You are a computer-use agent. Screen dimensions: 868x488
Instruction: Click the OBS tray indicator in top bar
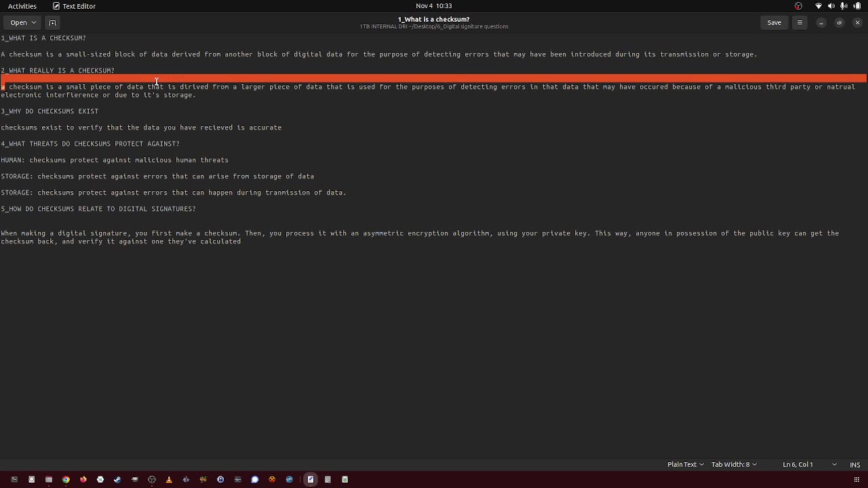[x=798, y=6]
